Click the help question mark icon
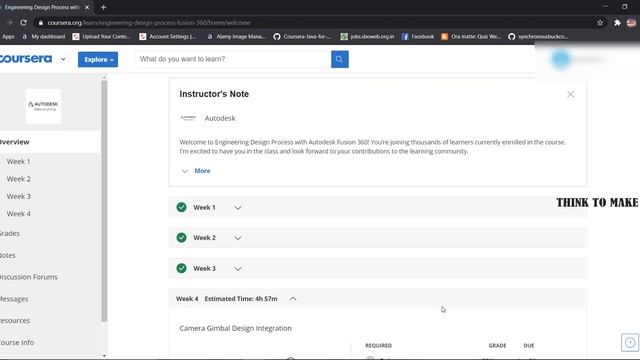Viewport: 640px width, 360px height. [x=630, y=342]
